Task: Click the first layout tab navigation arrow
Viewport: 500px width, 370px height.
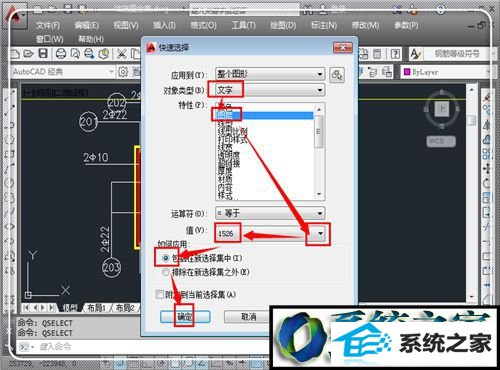Action: click(26, 308)
